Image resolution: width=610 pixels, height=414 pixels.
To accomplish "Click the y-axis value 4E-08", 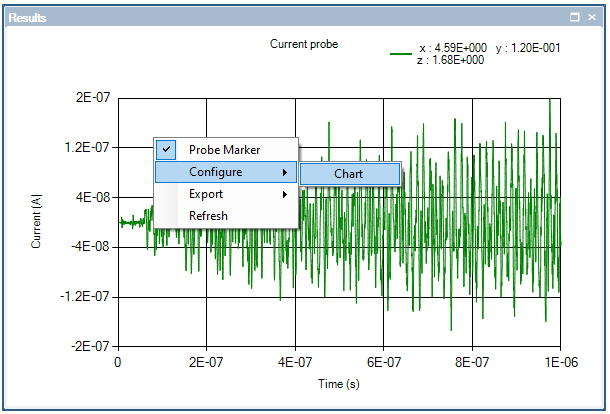I will 93,197.
